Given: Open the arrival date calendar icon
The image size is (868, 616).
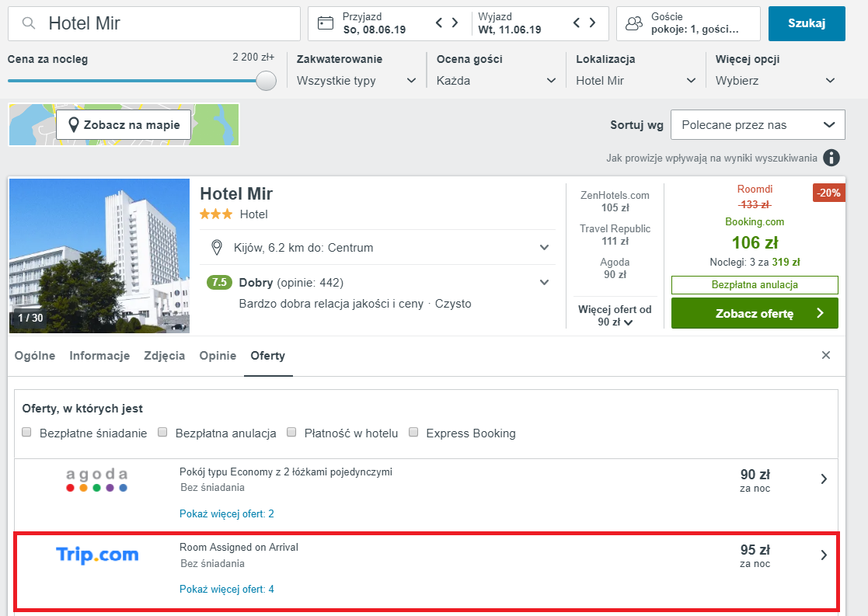Looking at the screenshot, I should coord(326,23).
